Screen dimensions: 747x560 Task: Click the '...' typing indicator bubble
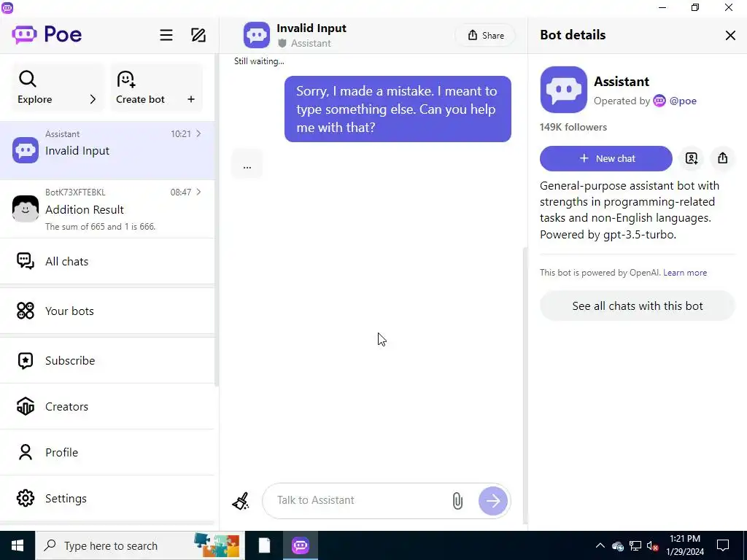(247, 164)
